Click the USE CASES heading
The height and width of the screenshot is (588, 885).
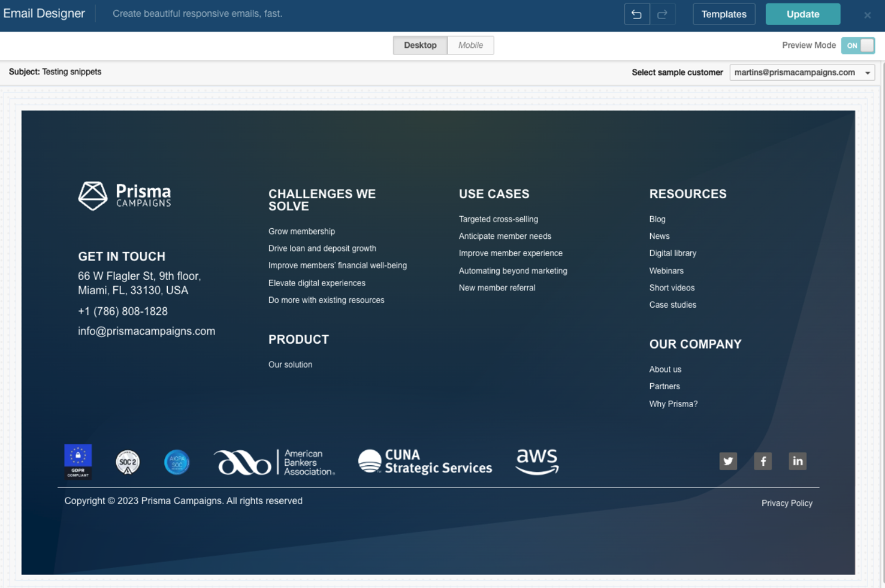pos(494,194)
